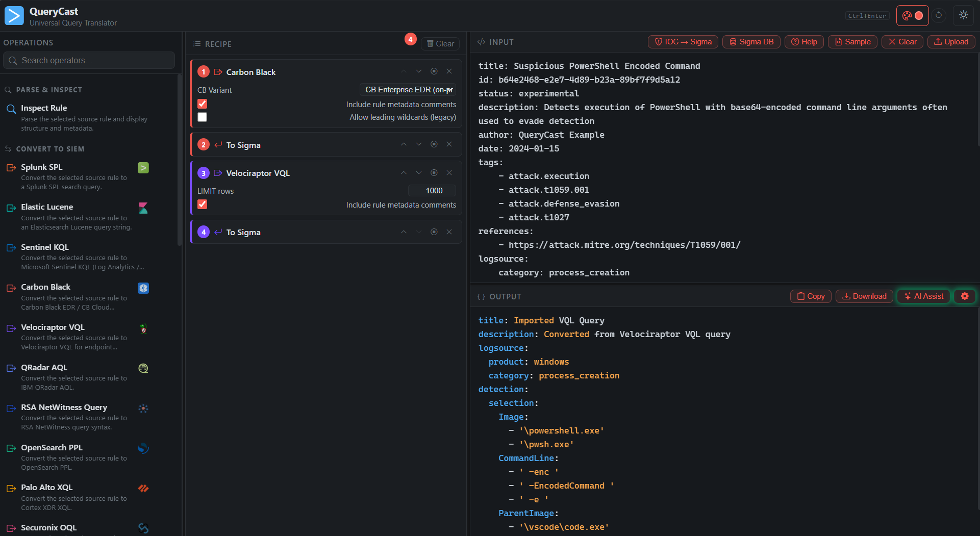The height and width of the screenshot is (536, 980).
Task: Clear the input panel
Action: [902, 42]
